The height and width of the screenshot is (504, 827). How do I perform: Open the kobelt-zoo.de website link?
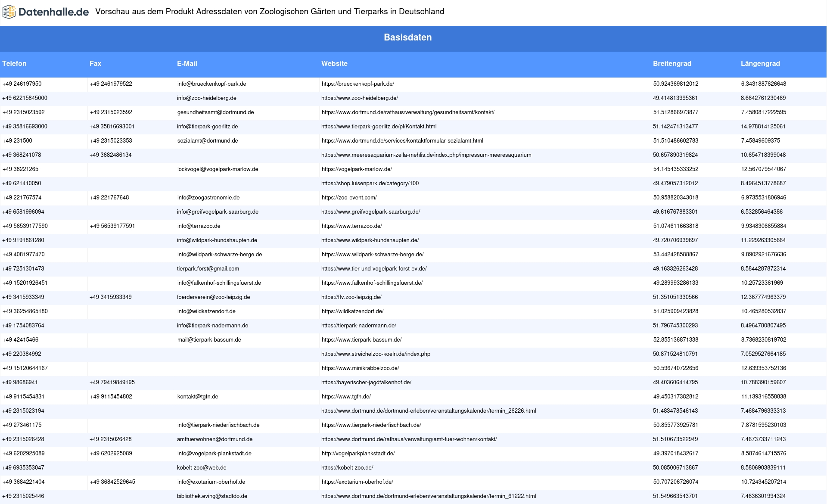347,468
